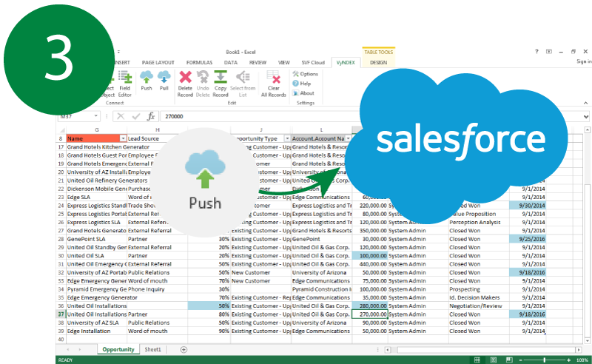This screenshot has width=592, height=364.
Task: Select the Opportunity worksheet tab
Action: 118,350
